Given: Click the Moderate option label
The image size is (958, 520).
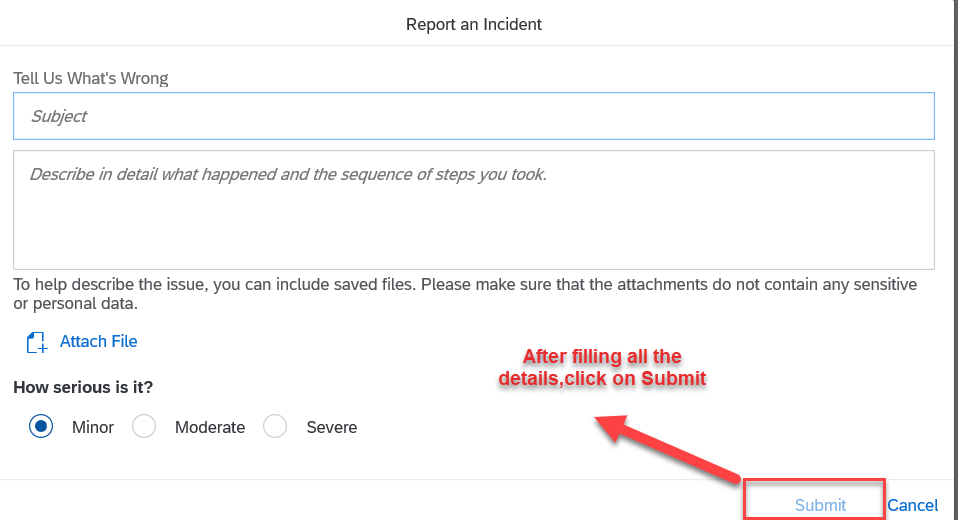Looking at the screenshot, I should [x=210, y=427].
